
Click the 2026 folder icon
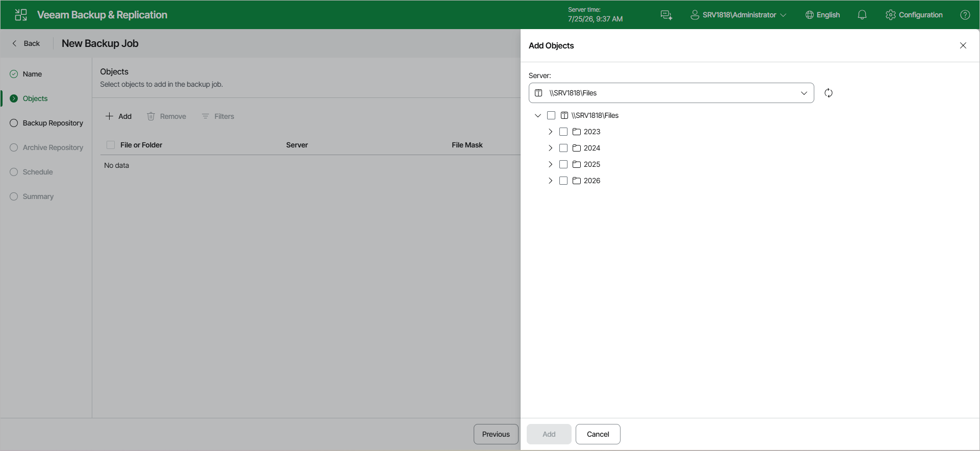click(577, 181)
